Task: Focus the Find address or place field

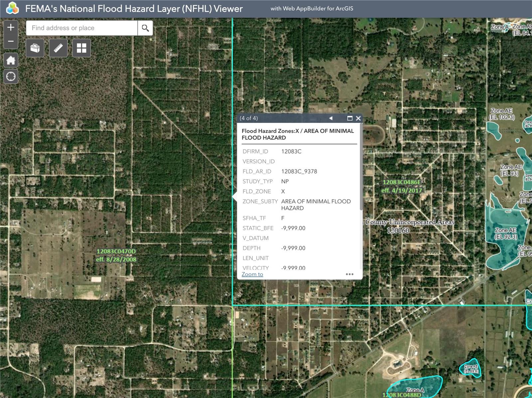Action: point(82,28)
